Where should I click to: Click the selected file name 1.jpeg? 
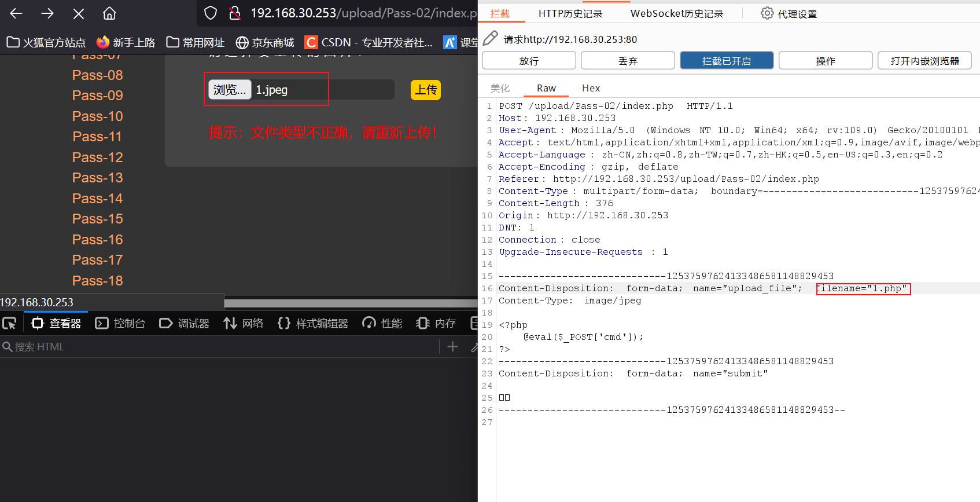click(272, 90)
